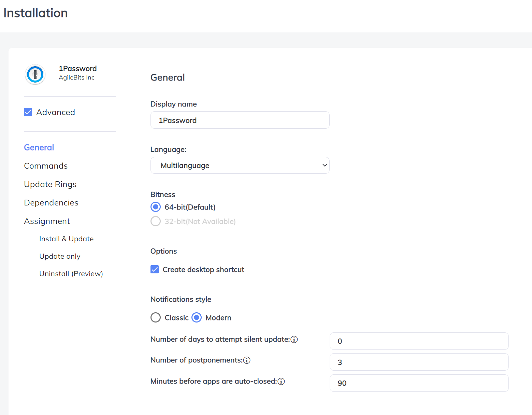The image size is (532, 415).
Task: Open the Language dropdown
Action: (240, 166)
